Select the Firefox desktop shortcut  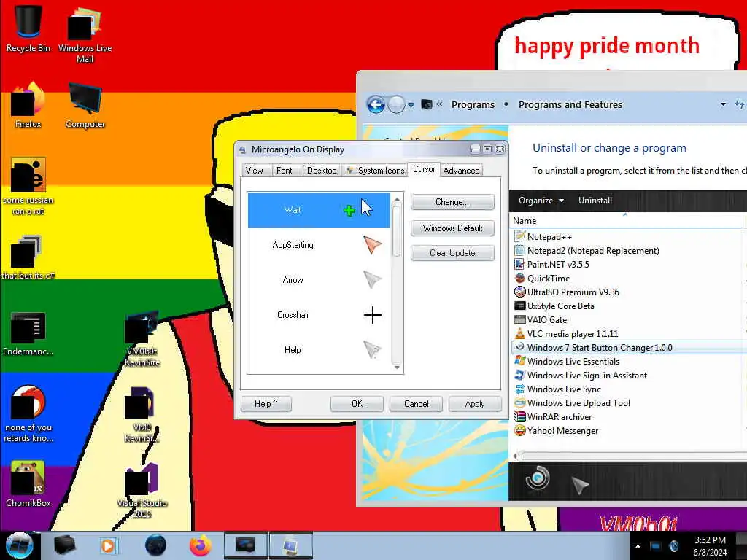click(28, 105)
